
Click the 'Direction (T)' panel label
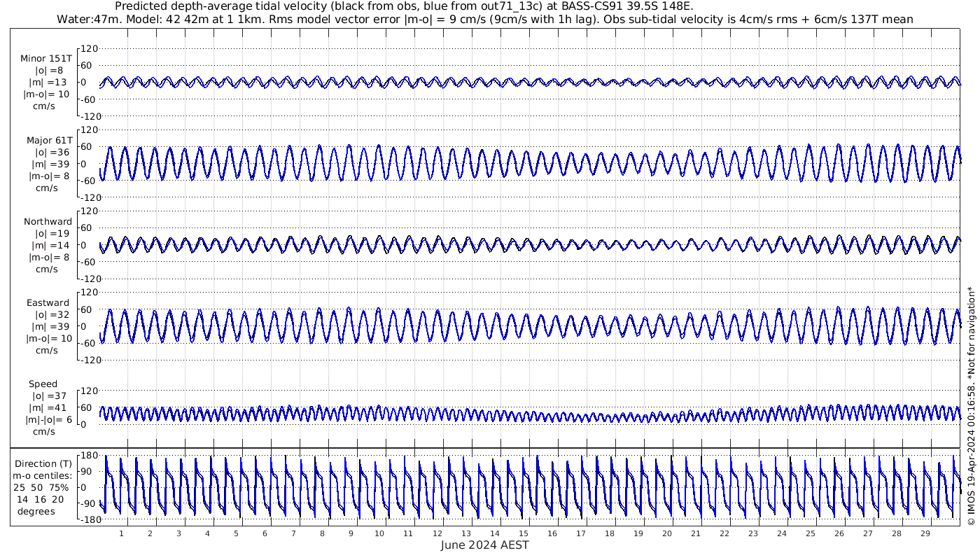(43, 463)
